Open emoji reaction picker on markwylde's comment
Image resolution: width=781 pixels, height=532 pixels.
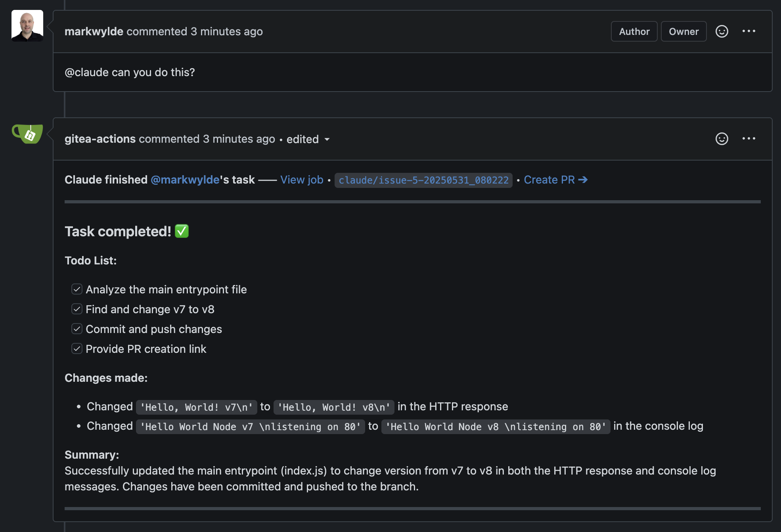(722, 31)
